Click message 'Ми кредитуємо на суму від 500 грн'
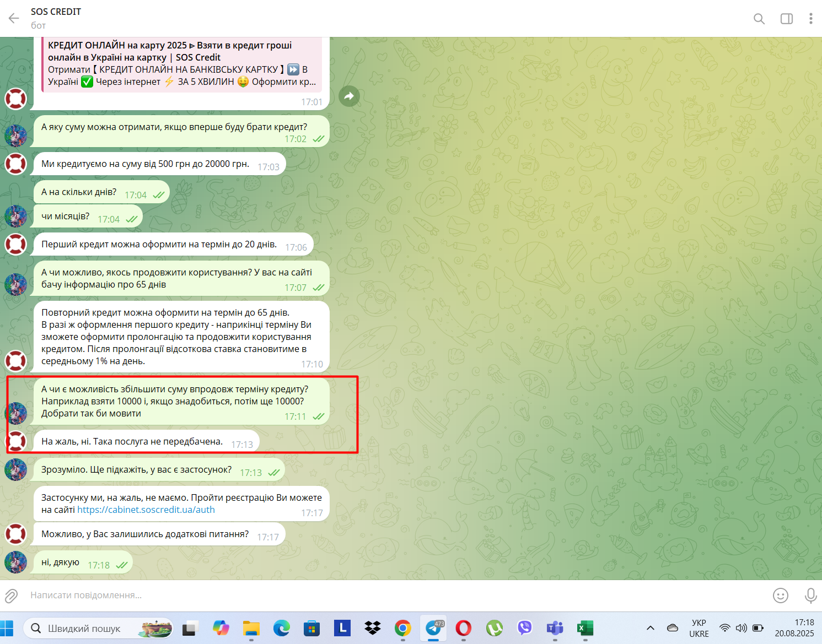 pyautogui.click(x=160, y=164)
